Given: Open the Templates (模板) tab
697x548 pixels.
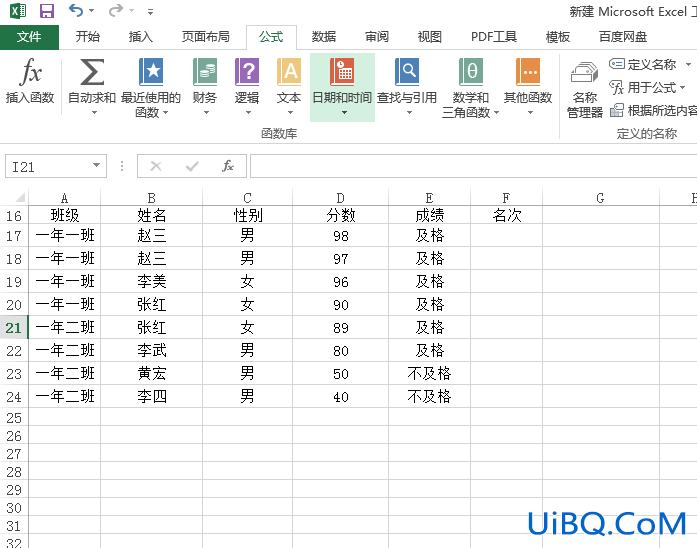Looking at the screenshot, I should (x=557, y=37).
